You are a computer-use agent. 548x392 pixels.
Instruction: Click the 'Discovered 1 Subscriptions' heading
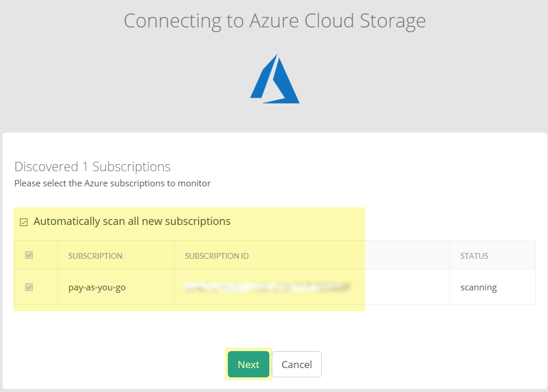pos(92,166)
